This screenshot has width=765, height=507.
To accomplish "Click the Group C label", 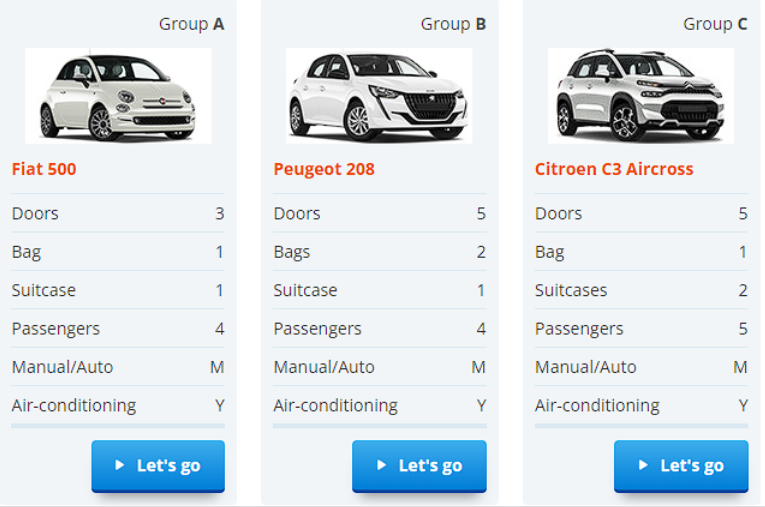I will point(715,24).
